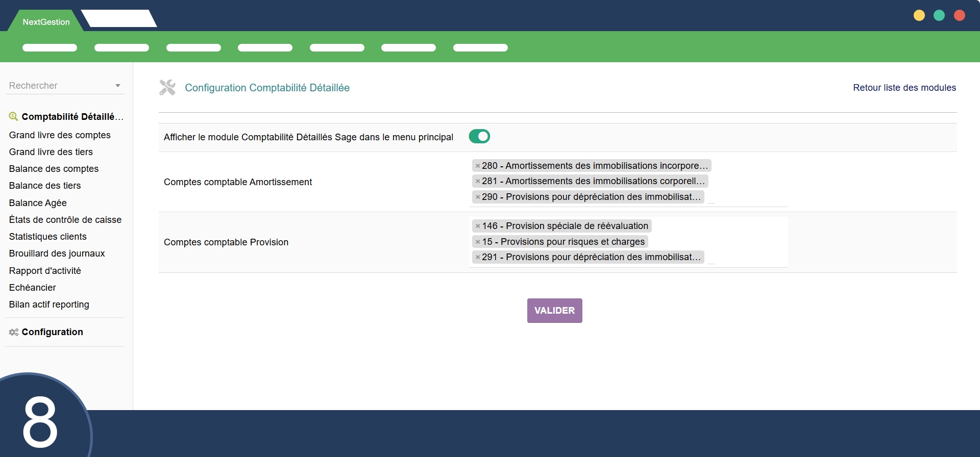Follow the Retour liste des modules link
This screenshot has height=457, width=980.
click(904, 88)
